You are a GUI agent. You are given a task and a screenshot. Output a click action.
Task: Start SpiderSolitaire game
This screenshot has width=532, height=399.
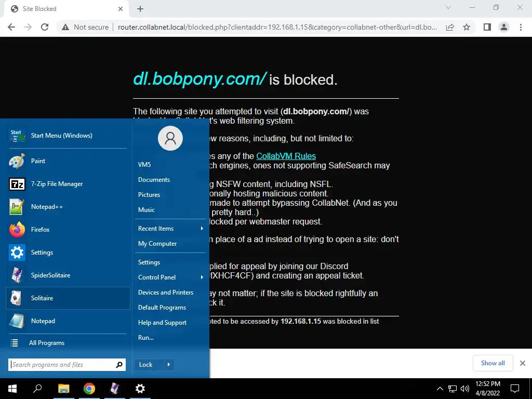click(68, 275)
